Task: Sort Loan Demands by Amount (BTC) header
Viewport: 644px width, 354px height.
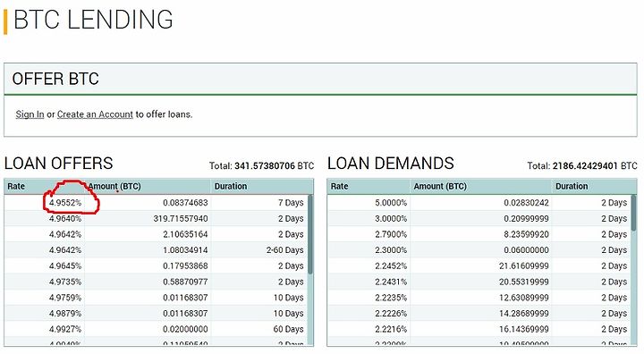Action: [x=440, y=187]
